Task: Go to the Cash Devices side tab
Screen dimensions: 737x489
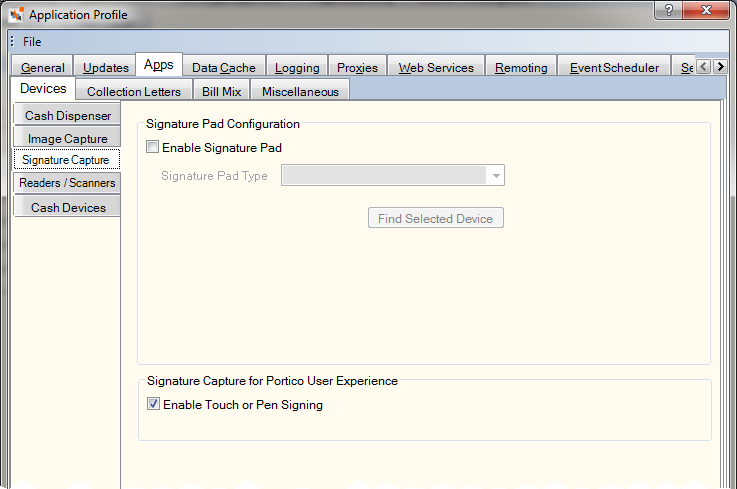Action: coord(68,207)
